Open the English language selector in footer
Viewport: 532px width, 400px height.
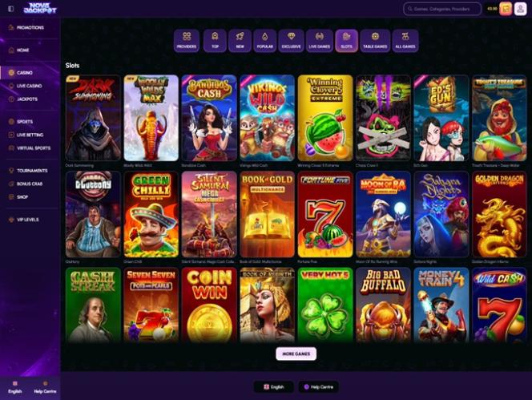pyautogui.click(x=274, y=386)
